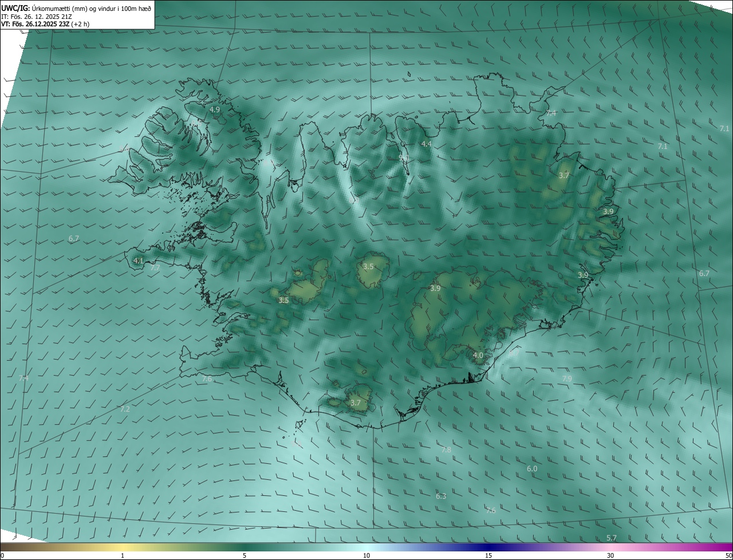Click the 5 tick on the color scale

point(245,555)
